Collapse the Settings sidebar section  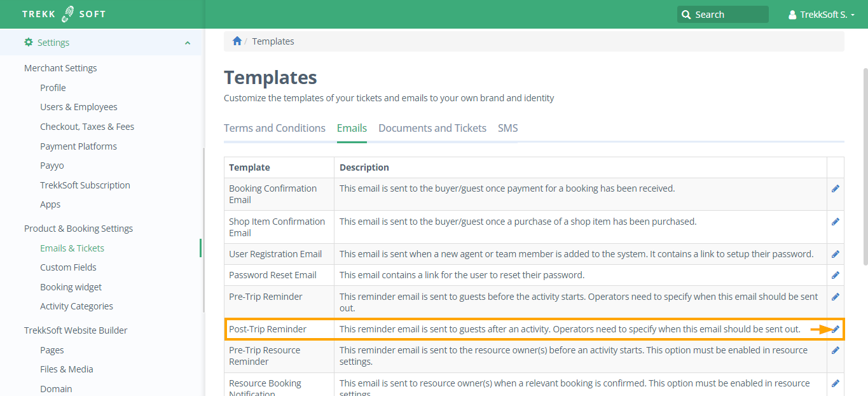click(187, 43)
